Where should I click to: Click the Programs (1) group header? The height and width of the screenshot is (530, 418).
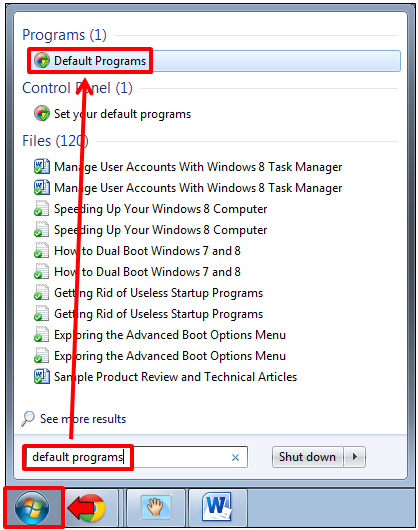click(64, 35)
